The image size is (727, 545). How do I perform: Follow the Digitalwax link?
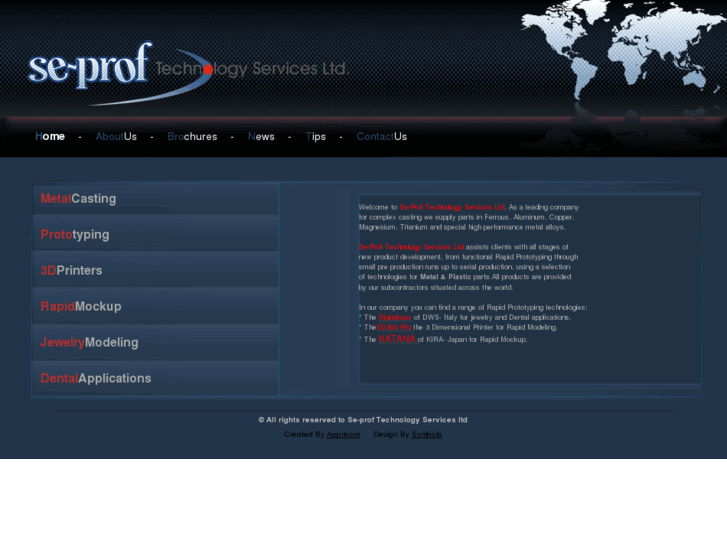[395, 317]
